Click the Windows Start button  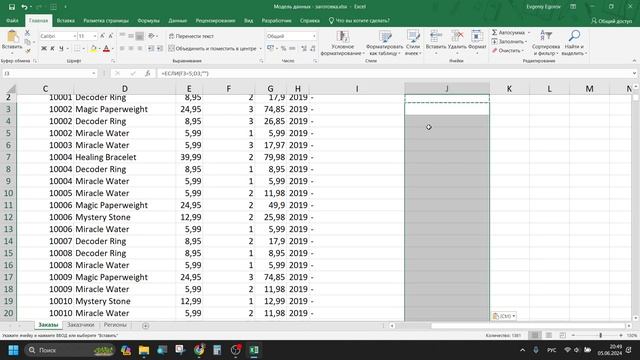[x=13, y=350]
